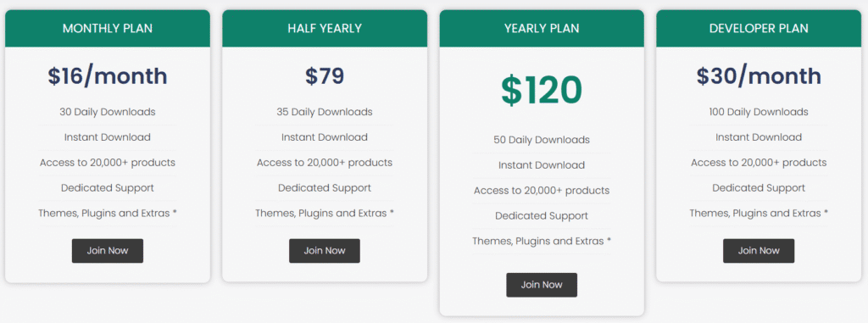Select the Monthly Plan header
868x323 pixels.
(108, 28)
